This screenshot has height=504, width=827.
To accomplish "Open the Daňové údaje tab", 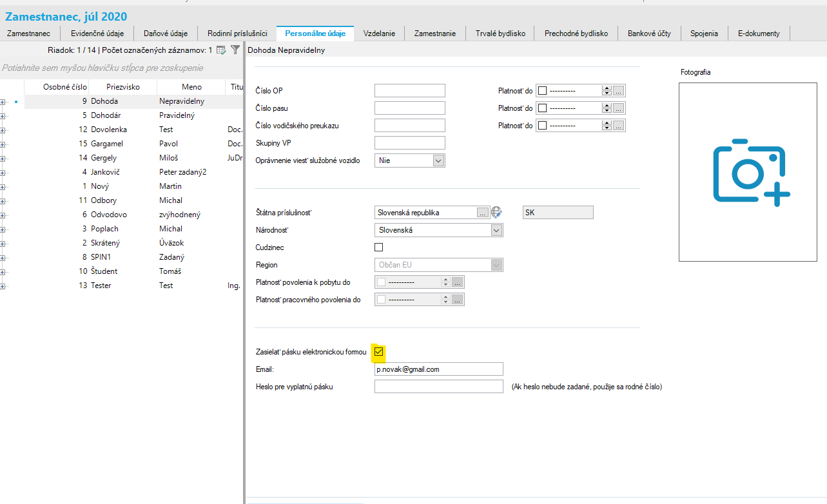I will tap(166, 34).
